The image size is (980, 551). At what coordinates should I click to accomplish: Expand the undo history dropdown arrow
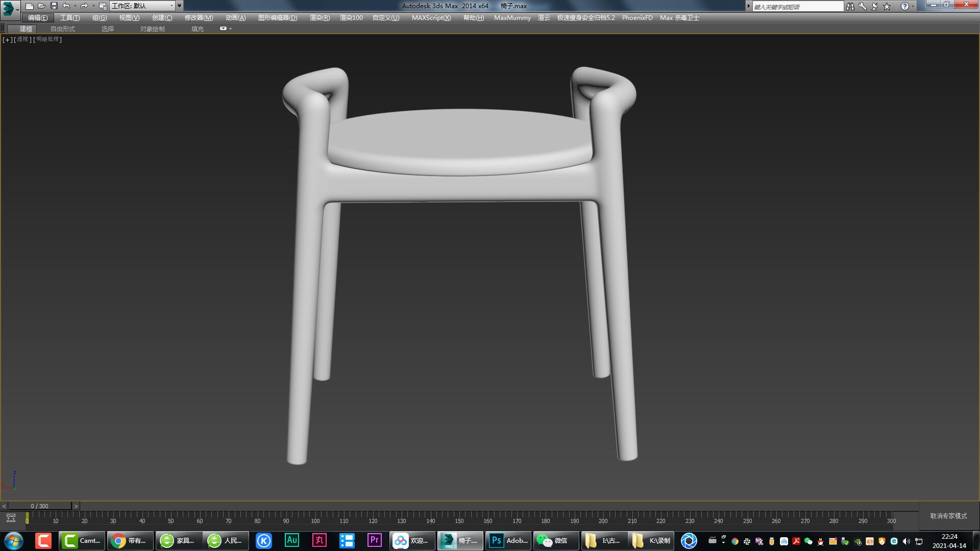[x=75, y=6]
